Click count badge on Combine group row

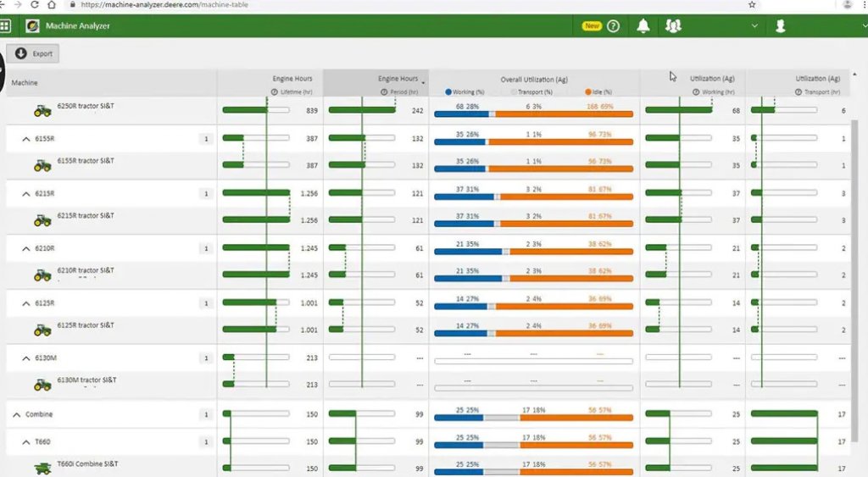(206, 414)
